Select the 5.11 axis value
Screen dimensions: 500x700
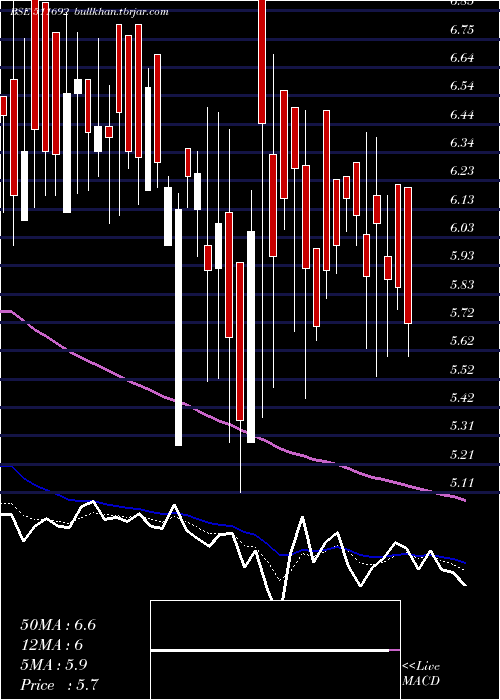coord(462,482)
